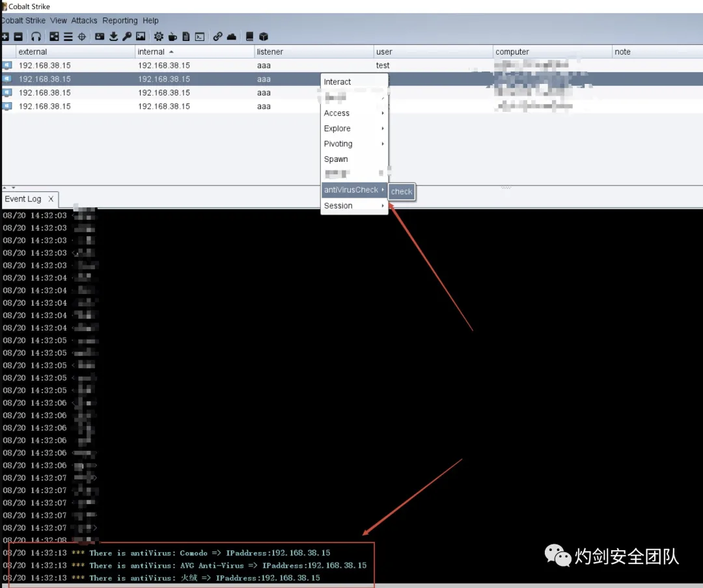Image resolution: width=703 pixels, height=588 pixels.
Task: Click check in the antiVirusCheck submenu
Action: point(401,191)
